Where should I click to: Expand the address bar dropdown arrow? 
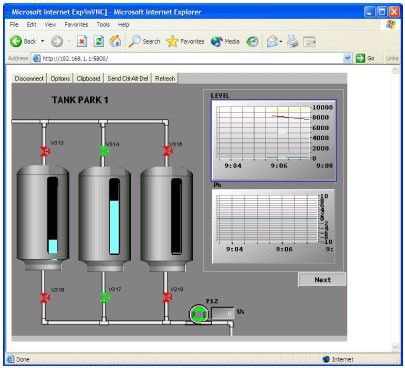coord(348,58)
